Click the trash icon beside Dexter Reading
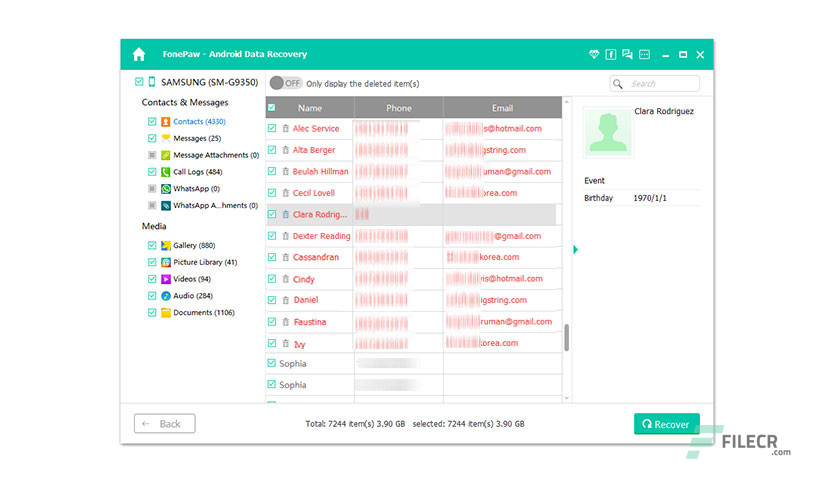 pos(286,236)
